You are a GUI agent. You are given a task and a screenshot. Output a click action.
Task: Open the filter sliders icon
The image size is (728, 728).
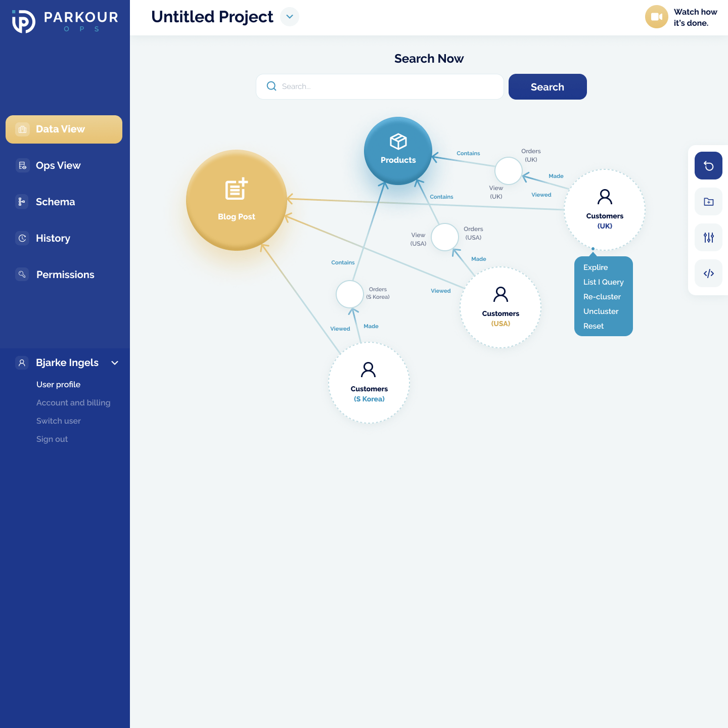[x=708, y=238]
